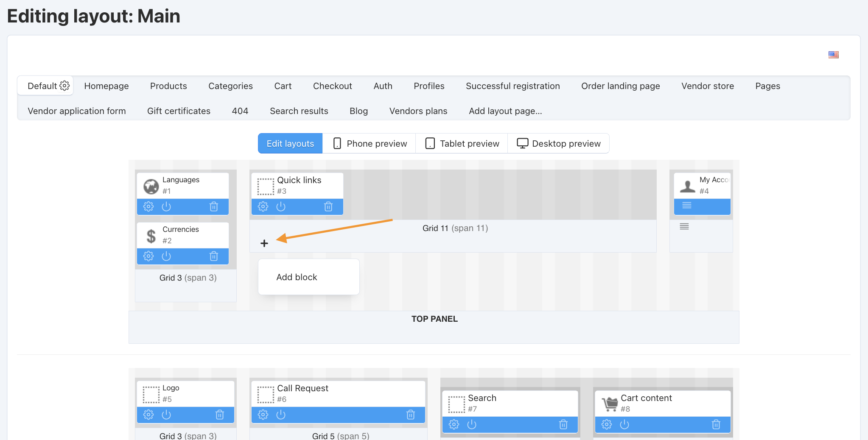Image resolution: width=868 pixels, height=440 pixels.
Task: Open the Order landing page tab
Action: click(x=621, y=86)
